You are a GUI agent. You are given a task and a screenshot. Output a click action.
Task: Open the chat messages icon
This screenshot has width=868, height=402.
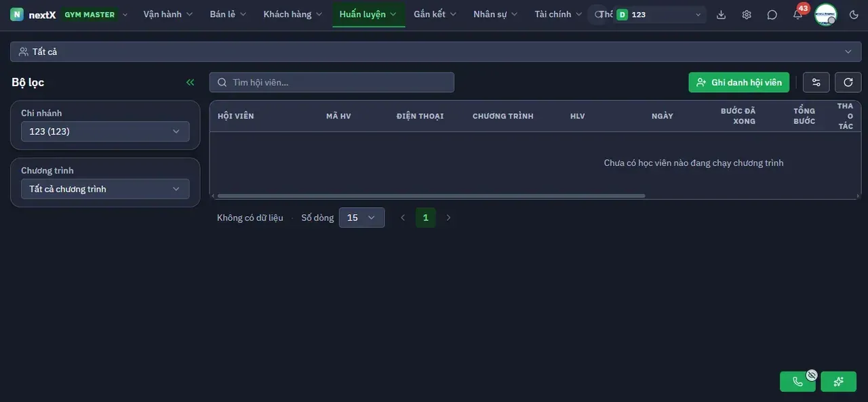[772, 14]
